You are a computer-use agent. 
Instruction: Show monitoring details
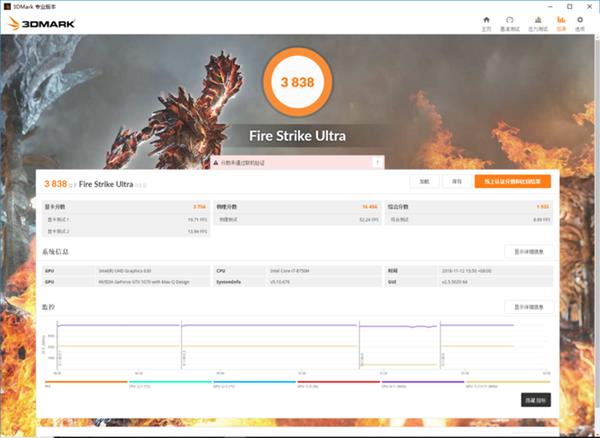click(527, 307)
